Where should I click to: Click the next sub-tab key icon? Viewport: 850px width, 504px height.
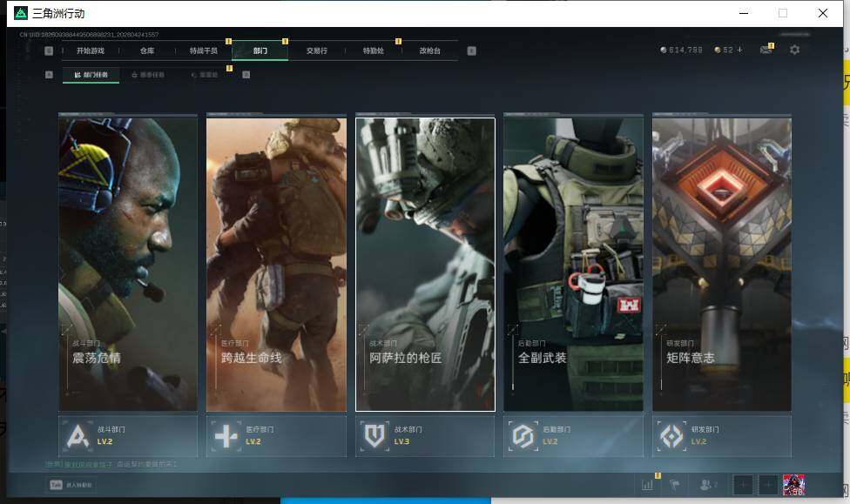pos(246,75)
